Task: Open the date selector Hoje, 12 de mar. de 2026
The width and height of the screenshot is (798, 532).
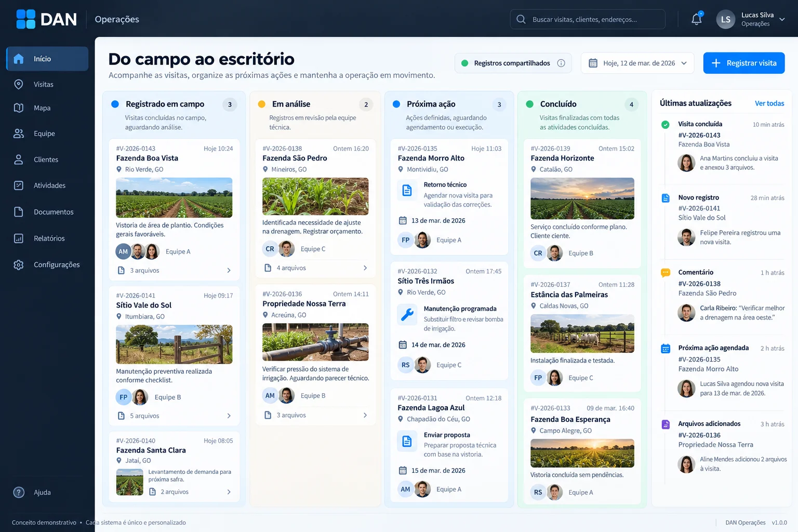Action: [637, 63]
